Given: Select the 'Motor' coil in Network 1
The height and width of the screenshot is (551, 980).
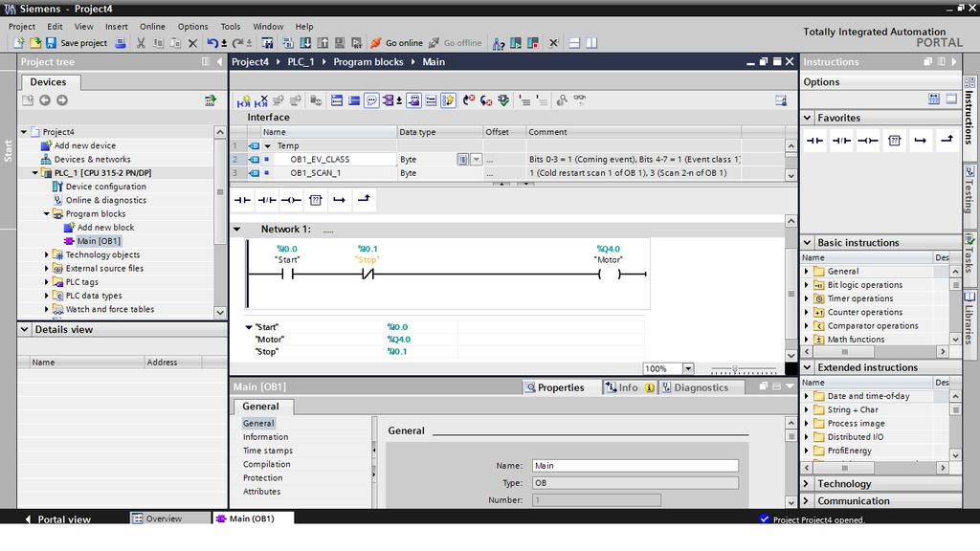Looking at the screenshot, I should pos(610,274).
